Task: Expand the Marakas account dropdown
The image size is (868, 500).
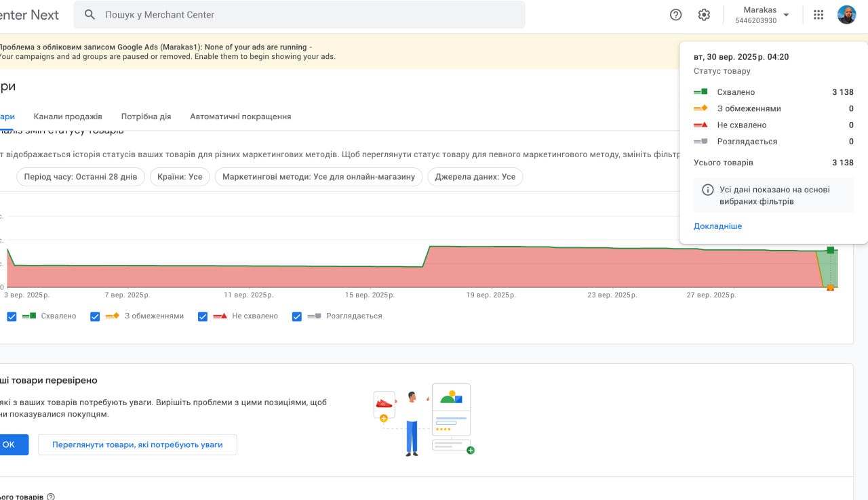Action: click(787, 15)
